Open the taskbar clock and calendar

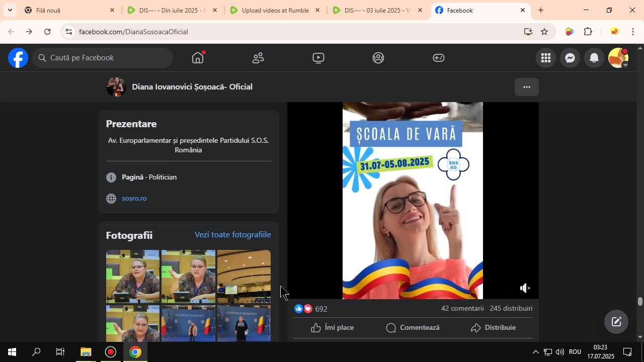point(601,352)
